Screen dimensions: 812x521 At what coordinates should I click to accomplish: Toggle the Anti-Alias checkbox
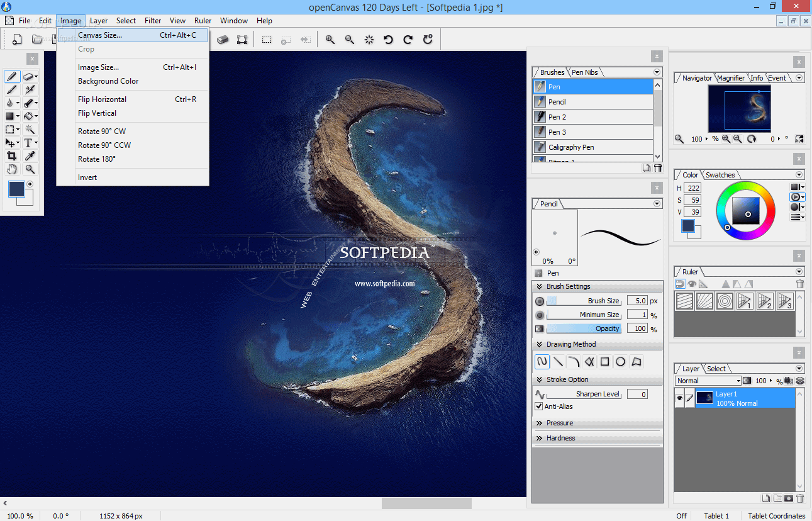pos(539,406)
